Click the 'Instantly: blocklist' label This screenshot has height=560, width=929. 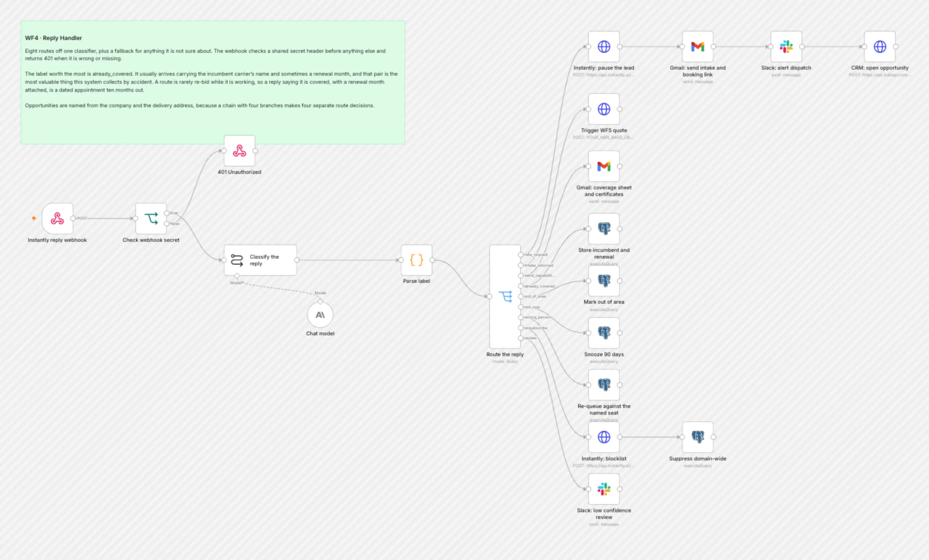click(604, 459)
